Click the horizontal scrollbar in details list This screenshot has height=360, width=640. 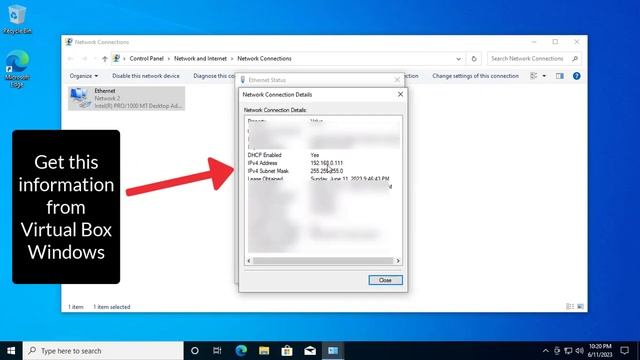[x=323, y=261]
